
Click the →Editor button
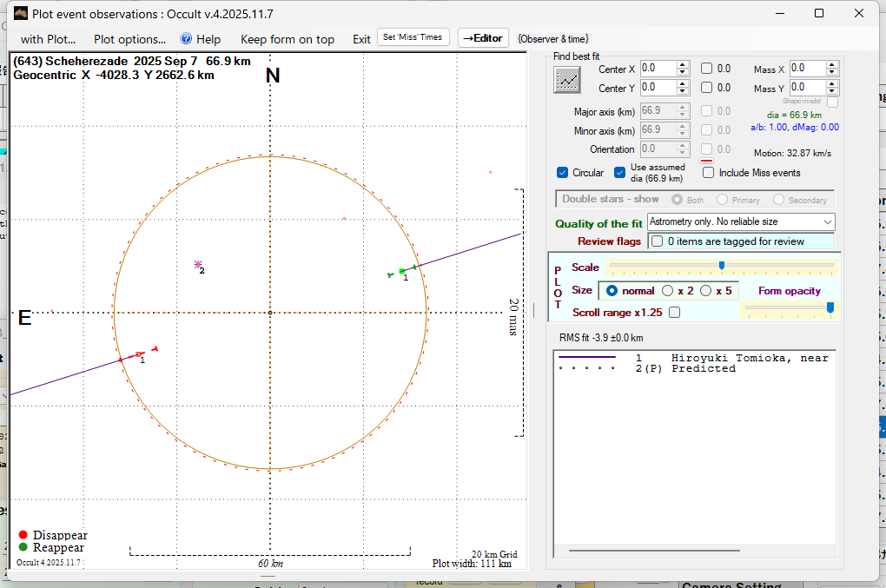click(x=482, y=38)
